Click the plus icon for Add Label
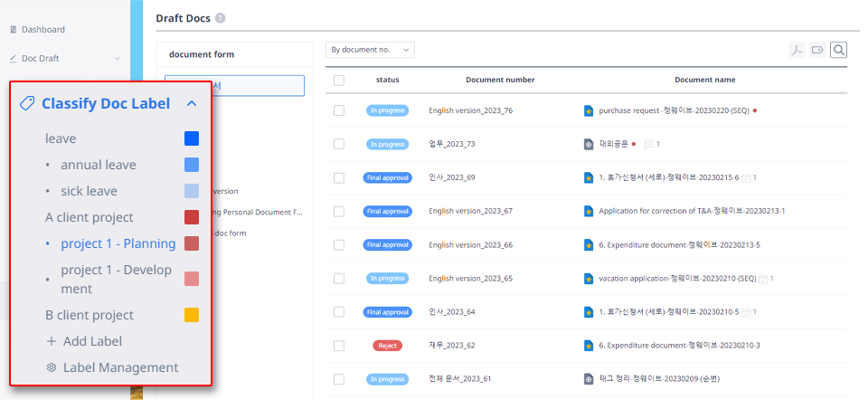This screenshot has height=400, width=868. pyautogui.click(x=52, y=341)
